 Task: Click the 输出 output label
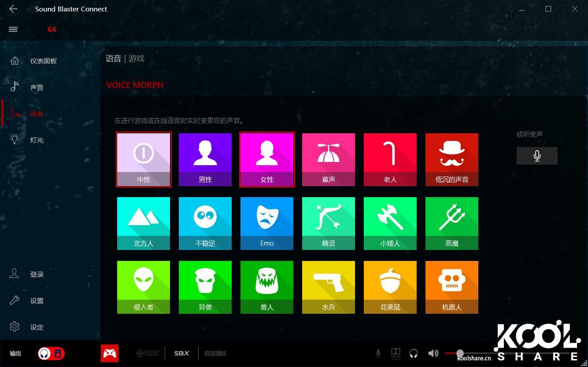coord(15,353)
